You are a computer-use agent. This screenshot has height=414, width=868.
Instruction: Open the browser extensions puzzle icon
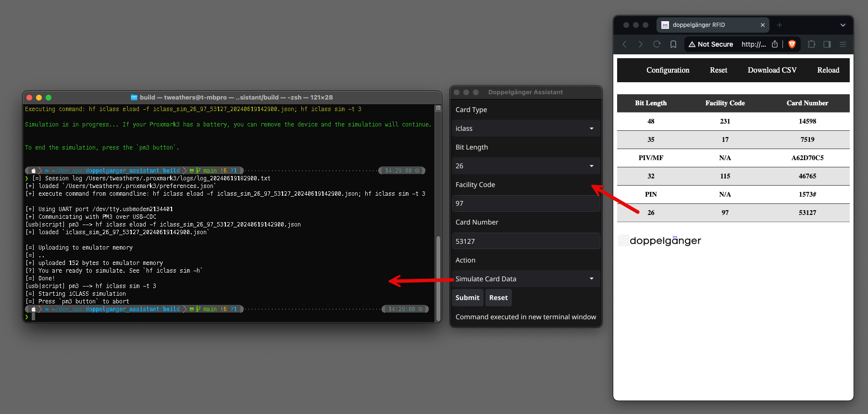click(811, 44)
